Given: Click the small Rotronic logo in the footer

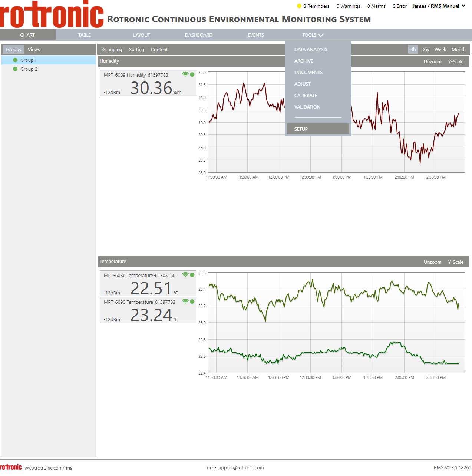Looking at the screenshot, I should point(11,467).
